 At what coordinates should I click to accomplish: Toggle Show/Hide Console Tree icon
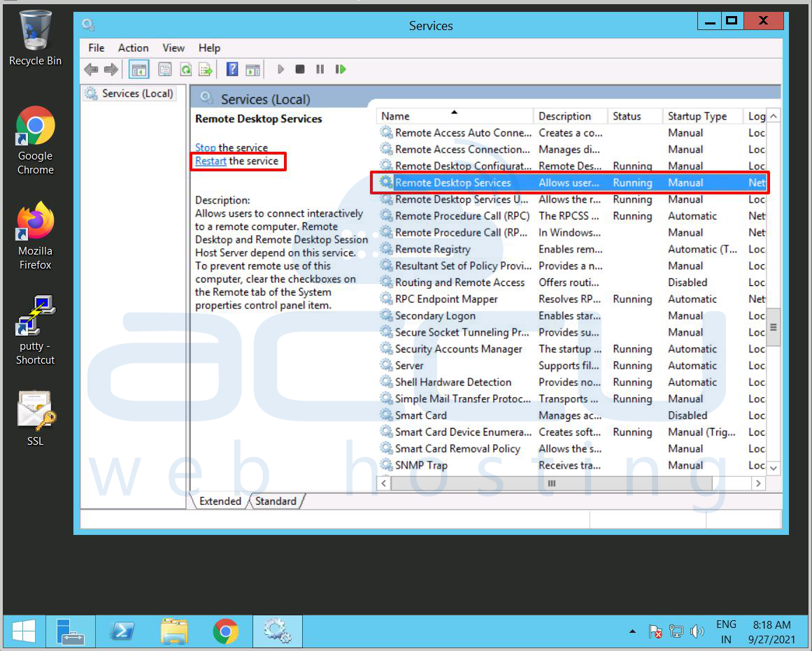click(138, 69)
